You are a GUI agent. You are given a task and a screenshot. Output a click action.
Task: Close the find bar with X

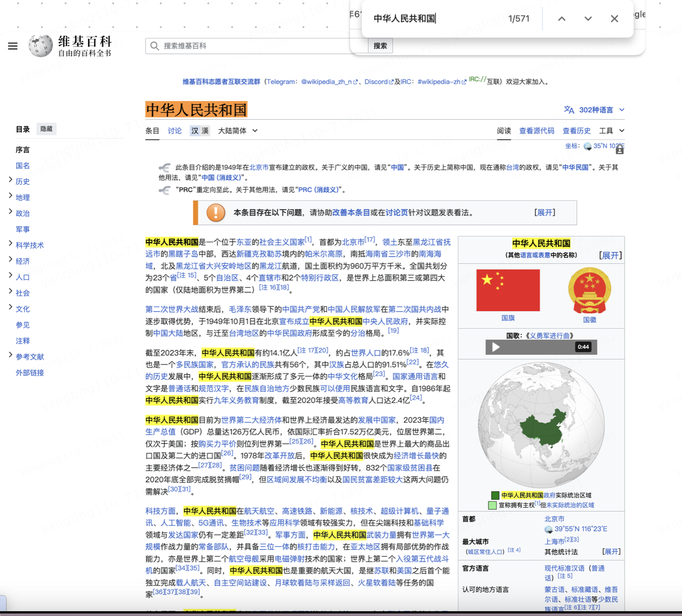(x=614, y=19)
